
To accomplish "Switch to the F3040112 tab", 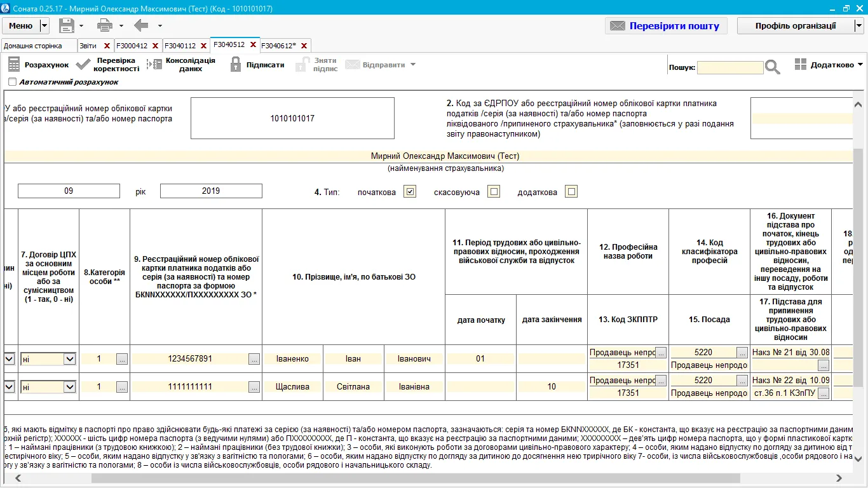I will [x=180, y=46].
